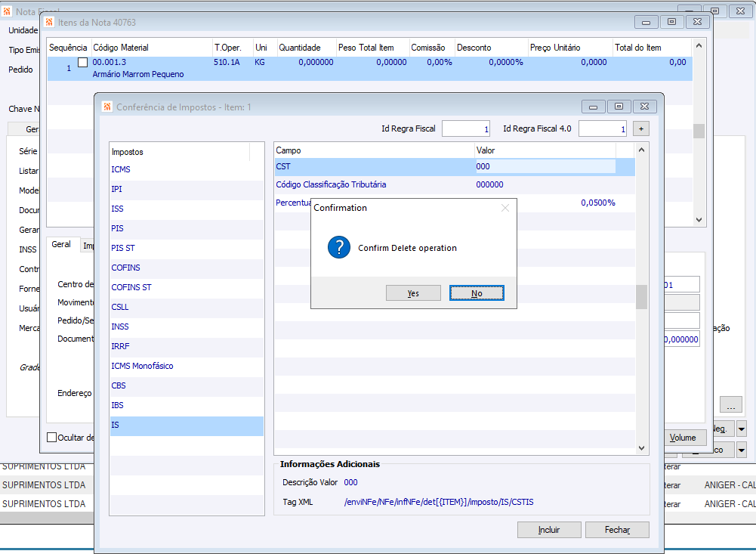This screenshot has width=756, height=554.
Task: Click the 510.1A operation type cell
Action: [227, 62]
